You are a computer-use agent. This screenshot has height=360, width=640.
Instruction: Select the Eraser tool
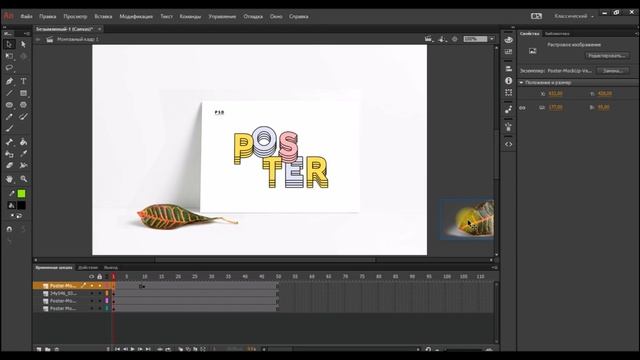pyautogui.click(x=9, y=166)
